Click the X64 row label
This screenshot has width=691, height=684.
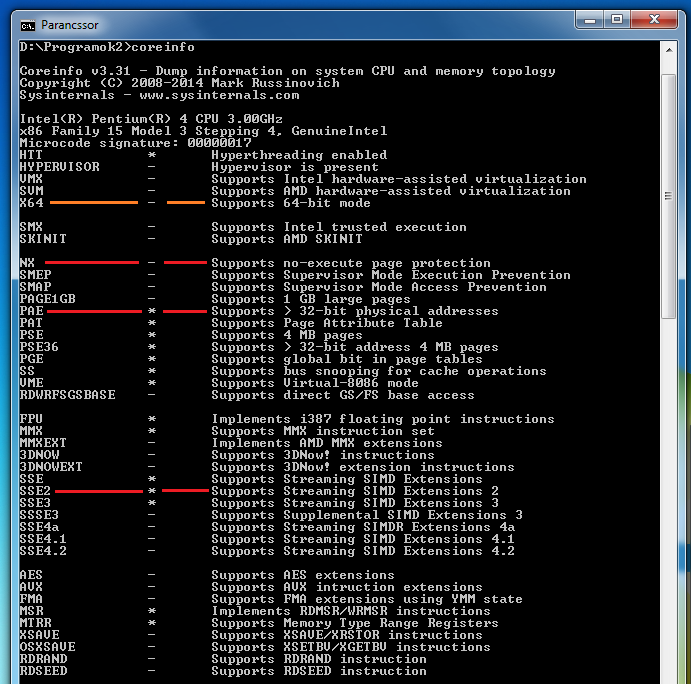(31, 203)
